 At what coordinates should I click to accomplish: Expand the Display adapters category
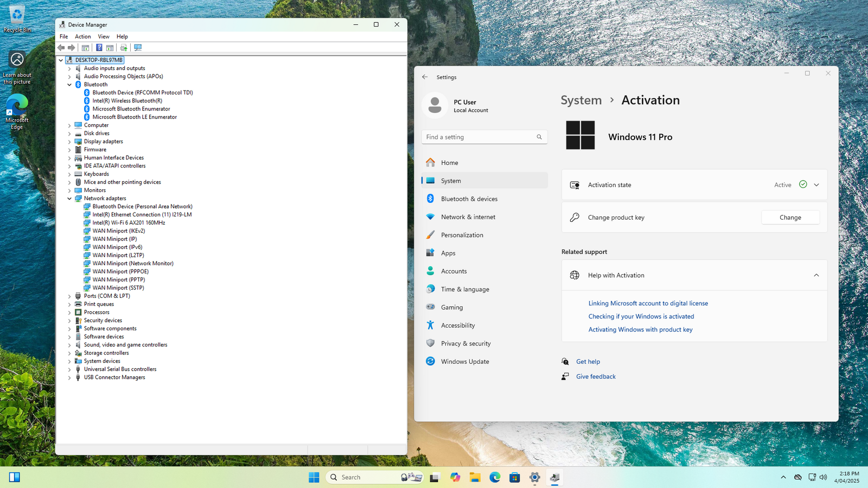pyautogui.click(x=69, y=142)
